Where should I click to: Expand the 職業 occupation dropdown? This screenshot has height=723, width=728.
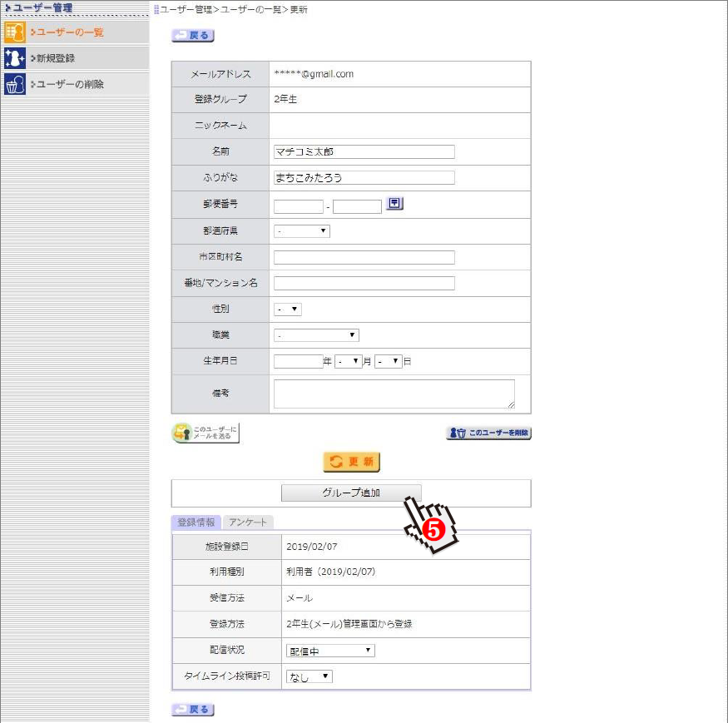pyautogui.click(x=316, y=335)
